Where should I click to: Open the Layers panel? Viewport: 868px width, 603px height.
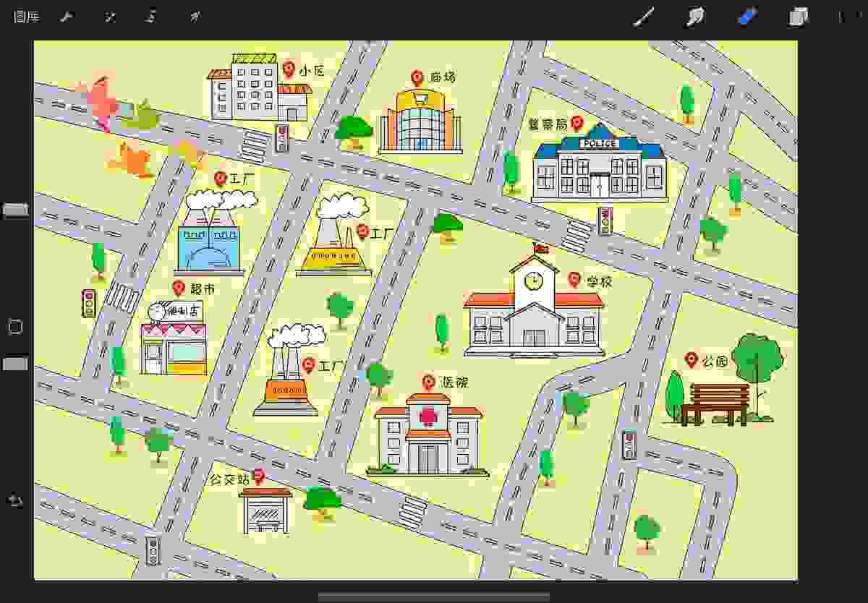(x=799, y=17)
